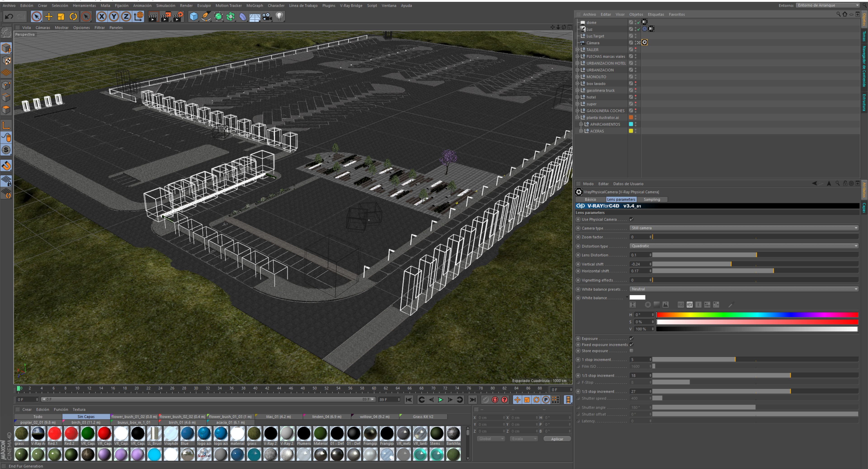Expand URBANIZACION HOTEL tree node

pyautogui.click(x=578, y=63)
